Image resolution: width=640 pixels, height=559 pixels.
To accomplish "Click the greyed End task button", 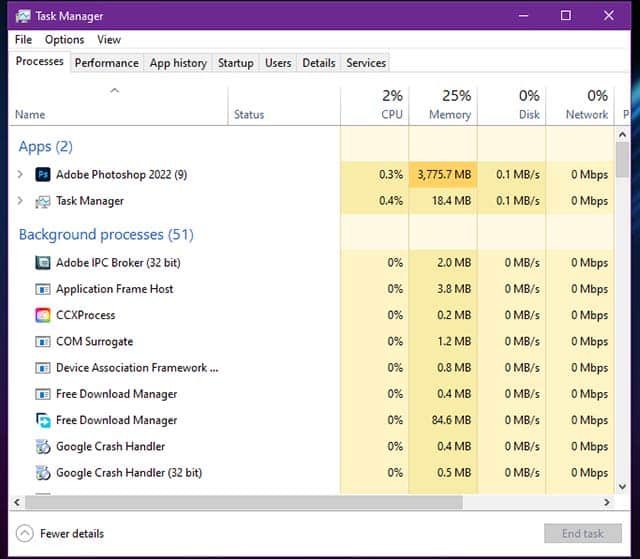I will [583, 533].
